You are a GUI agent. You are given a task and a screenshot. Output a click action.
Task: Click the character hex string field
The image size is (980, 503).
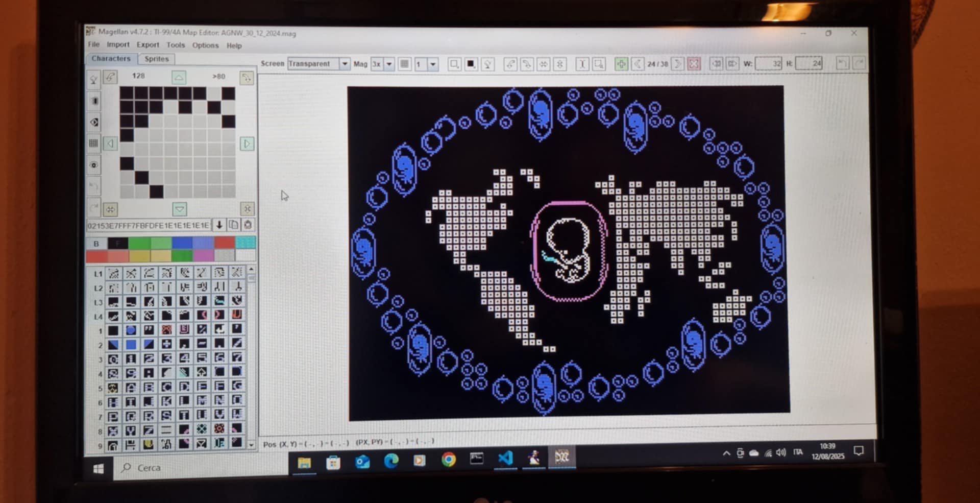click(149, 225)
